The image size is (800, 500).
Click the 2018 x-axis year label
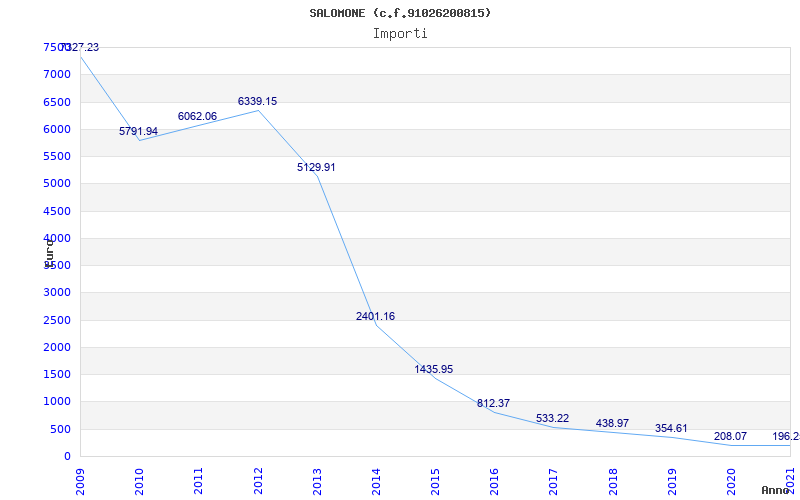pos(613,481)
